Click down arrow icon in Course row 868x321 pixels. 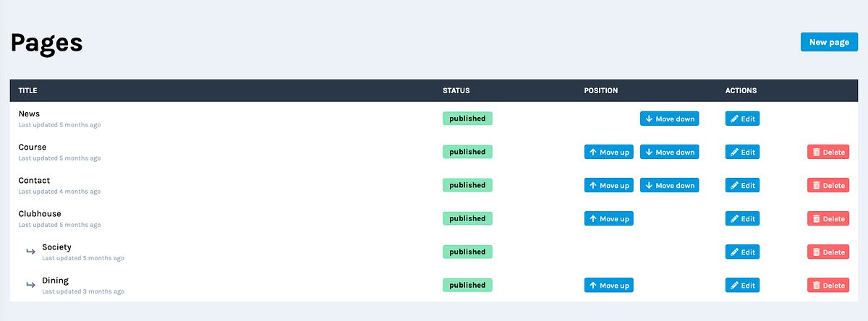click(x=649, y=153)
